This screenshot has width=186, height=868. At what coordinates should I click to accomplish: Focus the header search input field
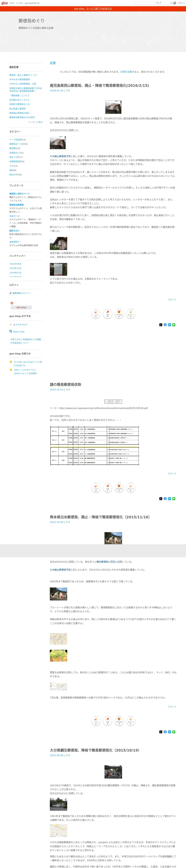pyautogui.click(x=144, y=3)
